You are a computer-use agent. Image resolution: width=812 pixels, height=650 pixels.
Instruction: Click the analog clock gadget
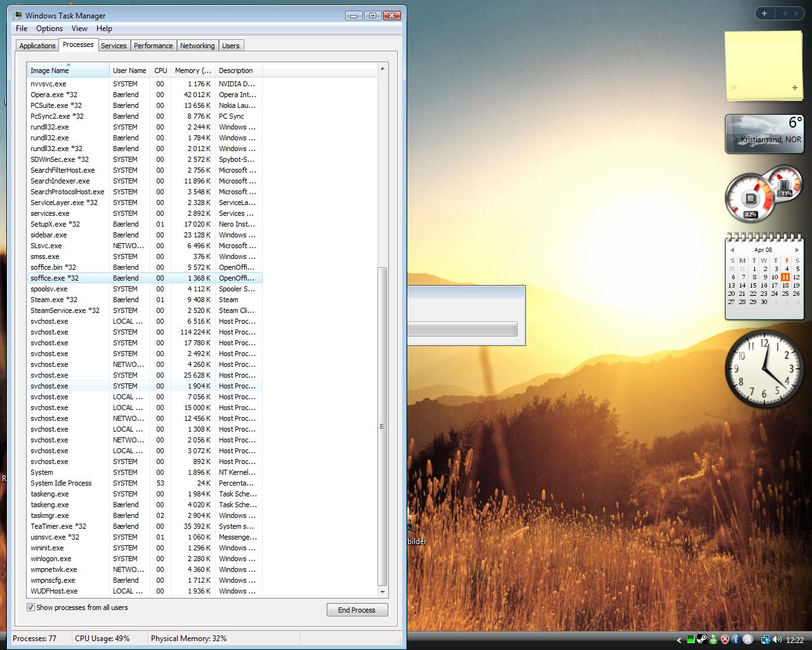[764, 369]
